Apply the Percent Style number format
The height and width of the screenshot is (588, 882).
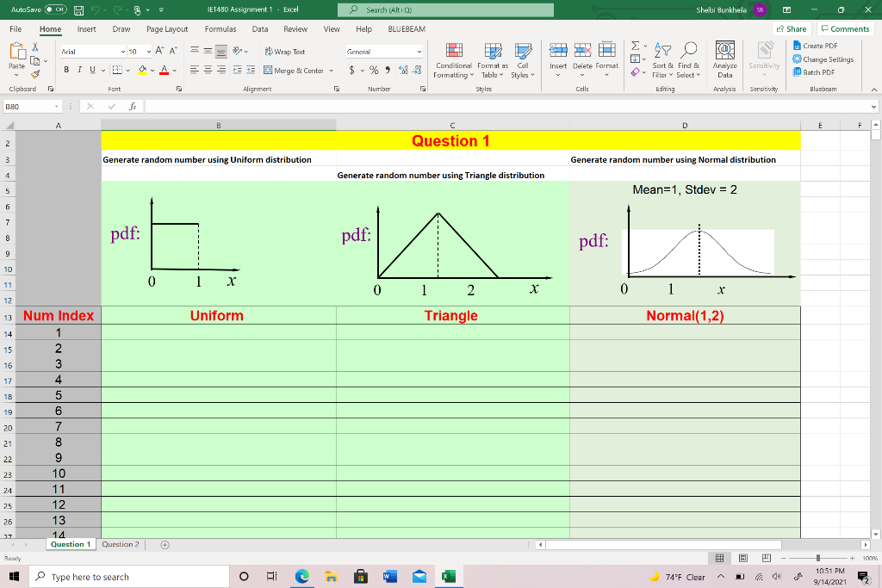374,70
